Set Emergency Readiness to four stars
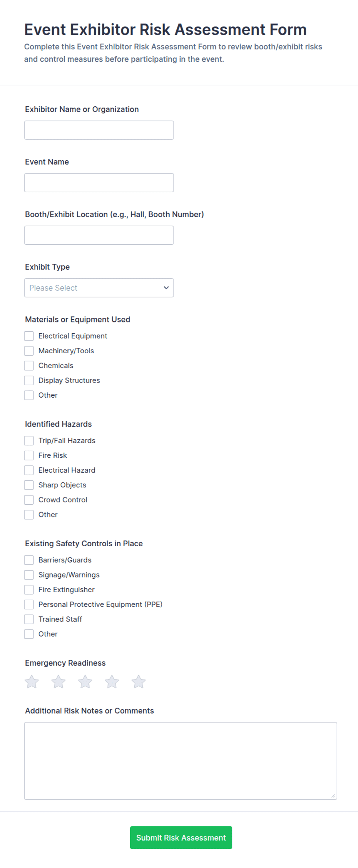This screenshot has height=868, width=358. point(112,682)
